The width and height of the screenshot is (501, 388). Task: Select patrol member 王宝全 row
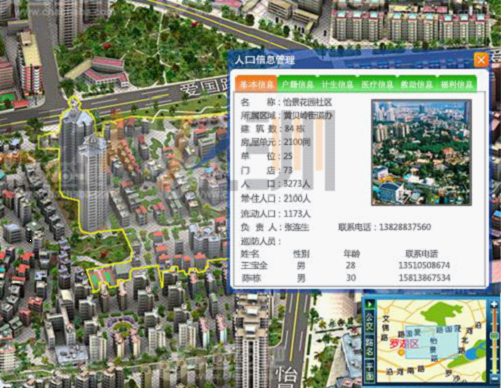pos(345,265)
